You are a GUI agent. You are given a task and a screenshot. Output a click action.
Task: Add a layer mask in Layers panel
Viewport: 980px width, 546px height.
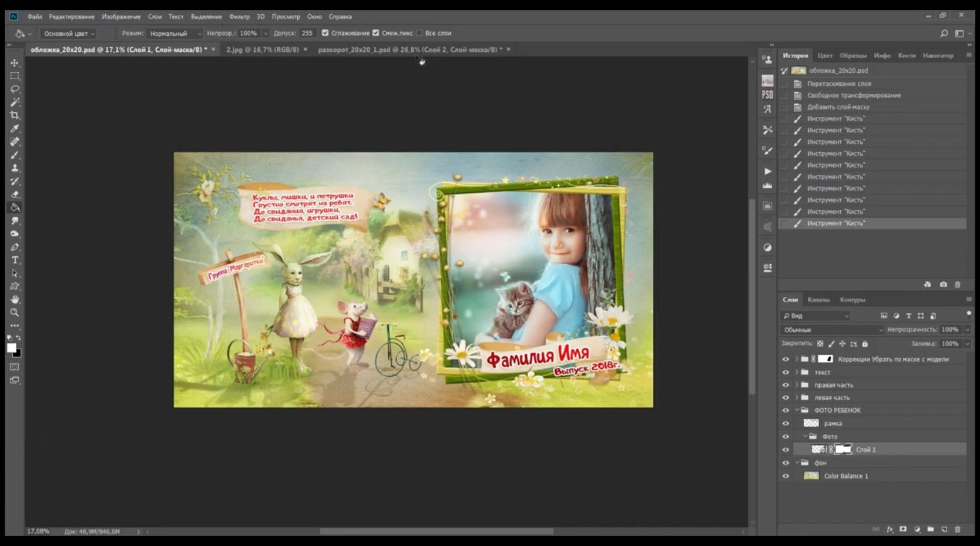(903, 530)
